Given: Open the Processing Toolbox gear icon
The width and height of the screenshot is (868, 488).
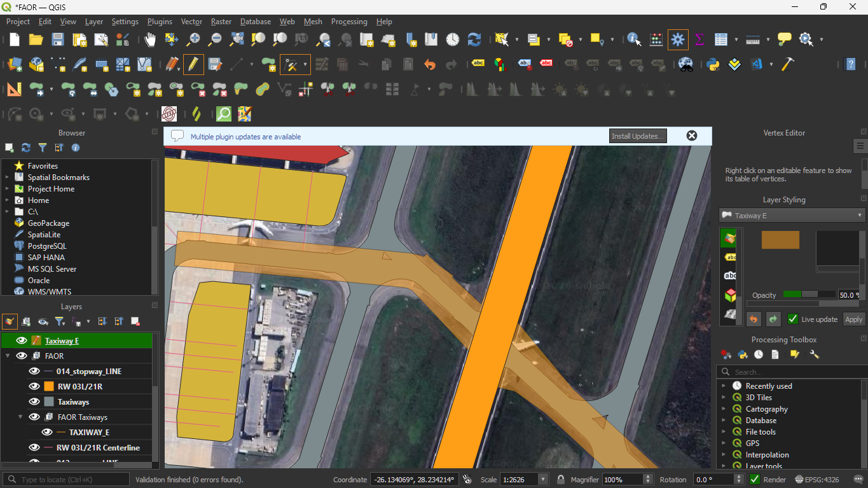Looking at the screenshot, I should pyautogui.click(x=678, y=39).
